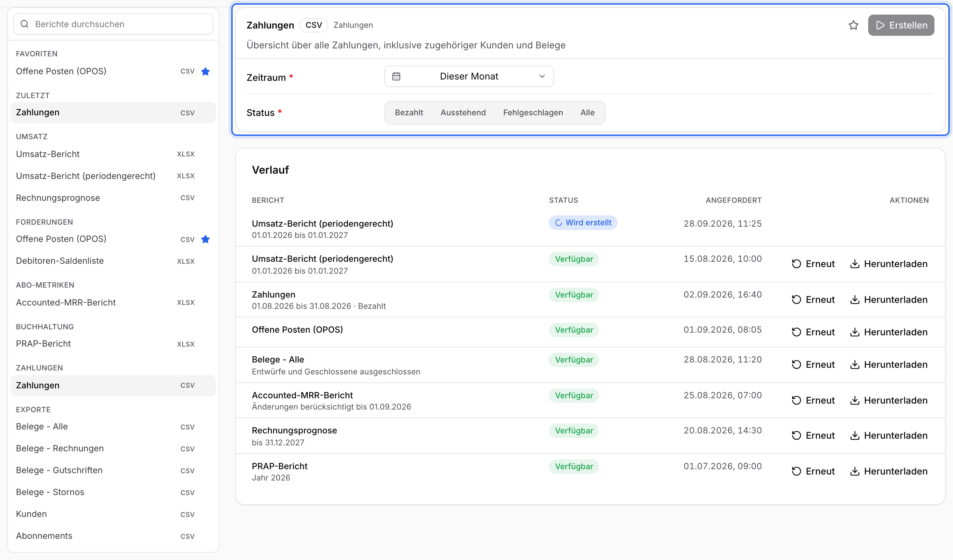Select status Ausstehend

point(463,113)
